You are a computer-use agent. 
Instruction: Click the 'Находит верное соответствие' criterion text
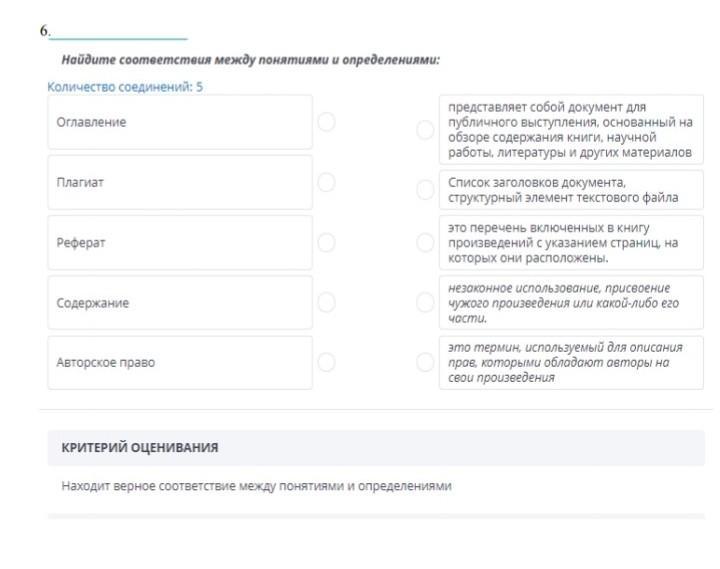(257, 486)
